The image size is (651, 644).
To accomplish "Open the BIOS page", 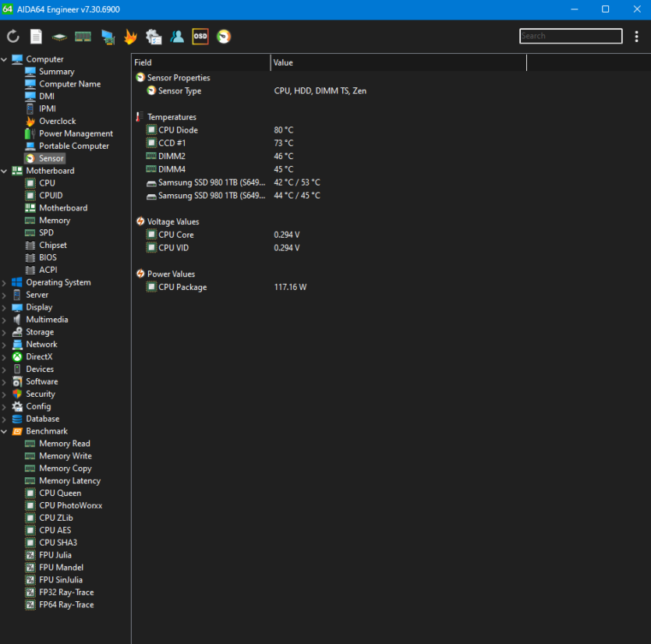I will point(48,257).
